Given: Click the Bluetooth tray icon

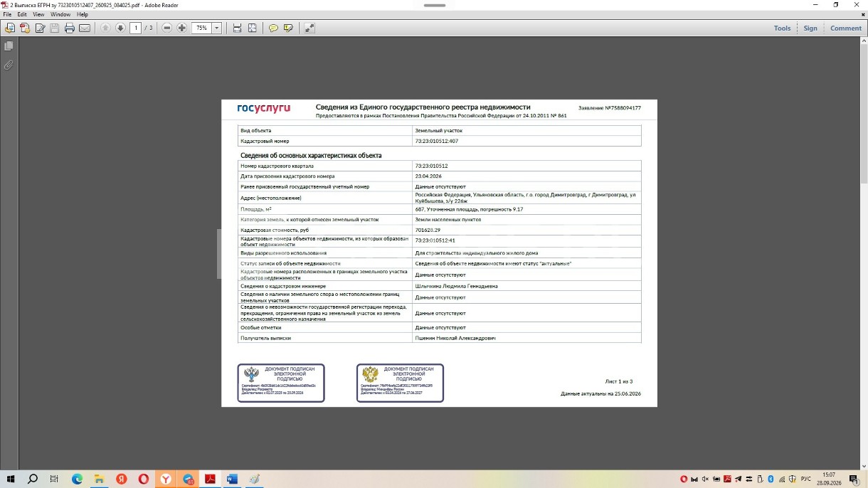Looking at the screenshot, I should [771, 479].
